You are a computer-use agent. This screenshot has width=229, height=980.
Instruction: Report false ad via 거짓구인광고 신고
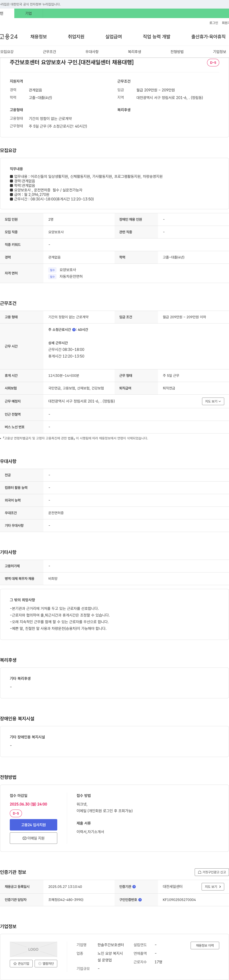coord(212,872)
